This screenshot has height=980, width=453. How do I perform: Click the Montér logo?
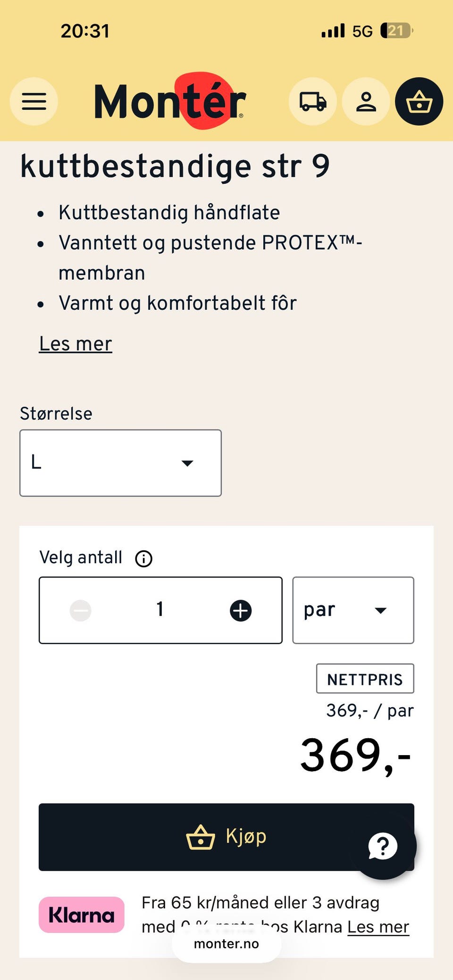[x=170, y=101]
